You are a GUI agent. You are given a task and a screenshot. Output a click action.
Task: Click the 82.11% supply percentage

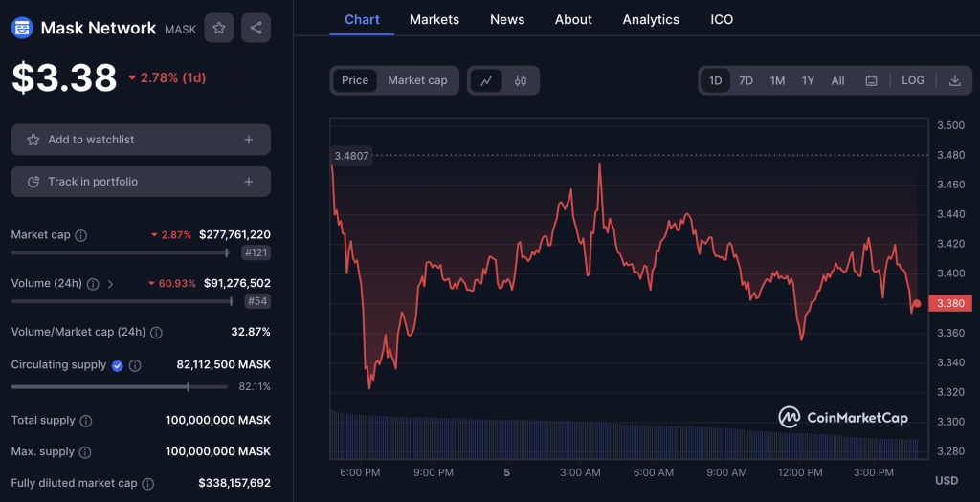pyautogui.click(x=255, y=387)
